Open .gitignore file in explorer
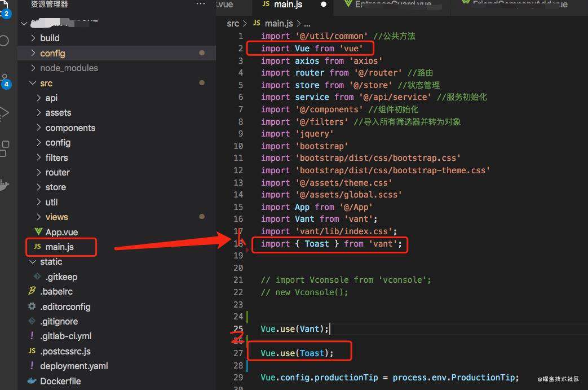Image resolution: width=588 pixels, height=390 pixels. pyautogui.click(x=59, y=321)
